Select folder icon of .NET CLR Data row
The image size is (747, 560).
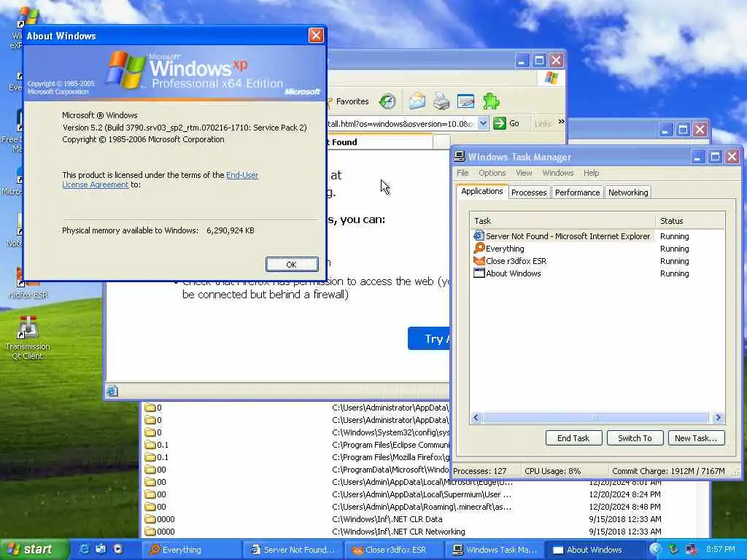(150, 519)
